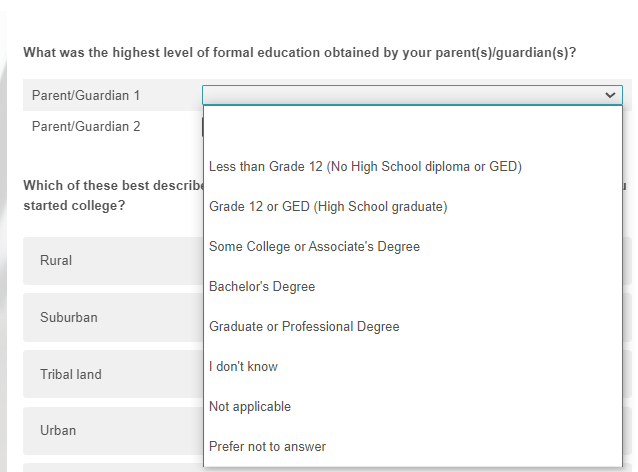The width and height of the screenshot is (638, 472).
Task: Pick the Tribal land answer choice
Action: pos(70,374)
